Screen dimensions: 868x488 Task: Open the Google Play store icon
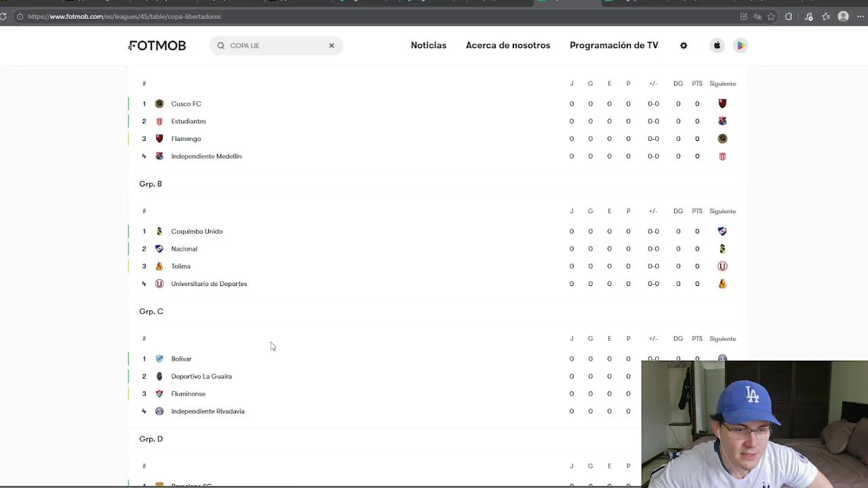[x=741, y=45]
